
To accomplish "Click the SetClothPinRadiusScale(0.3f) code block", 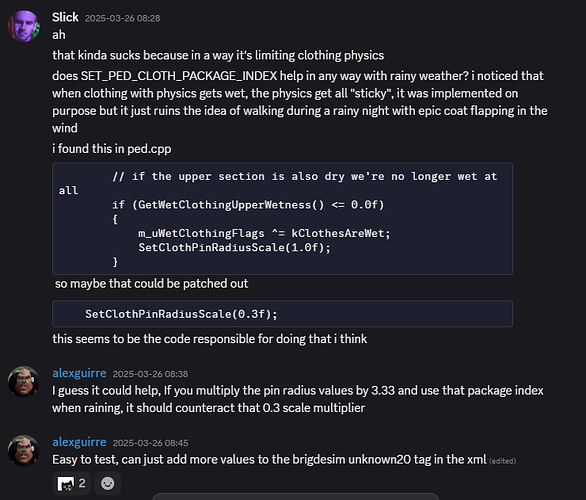I will pyautogui.click(x=283, y=314).
